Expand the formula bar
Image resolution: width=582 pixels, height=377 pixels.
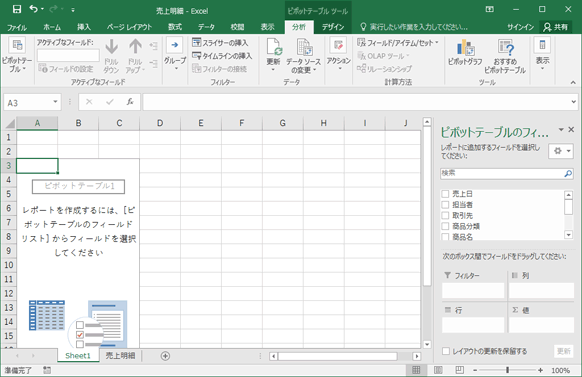coord(574,102)
